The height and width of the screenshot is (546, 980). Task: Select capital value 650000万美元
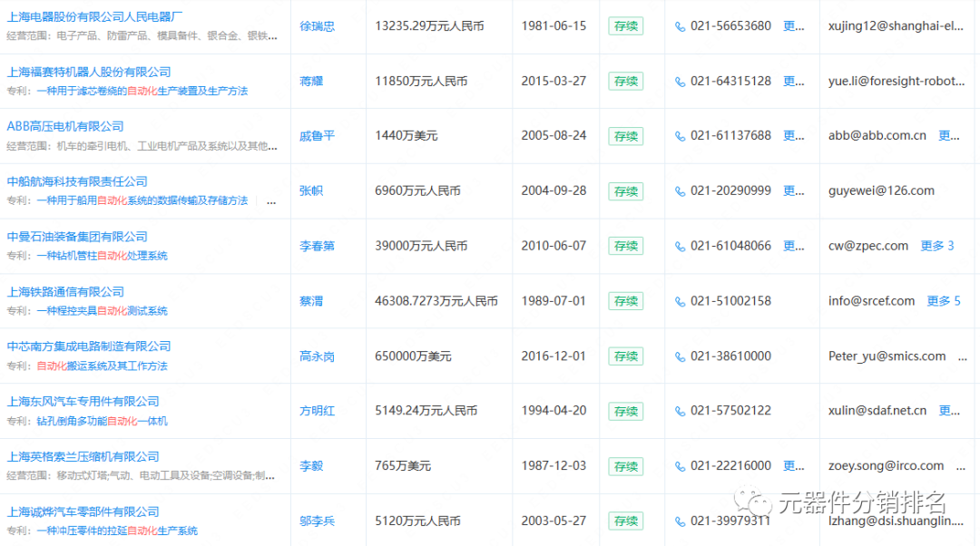(413, 356)
